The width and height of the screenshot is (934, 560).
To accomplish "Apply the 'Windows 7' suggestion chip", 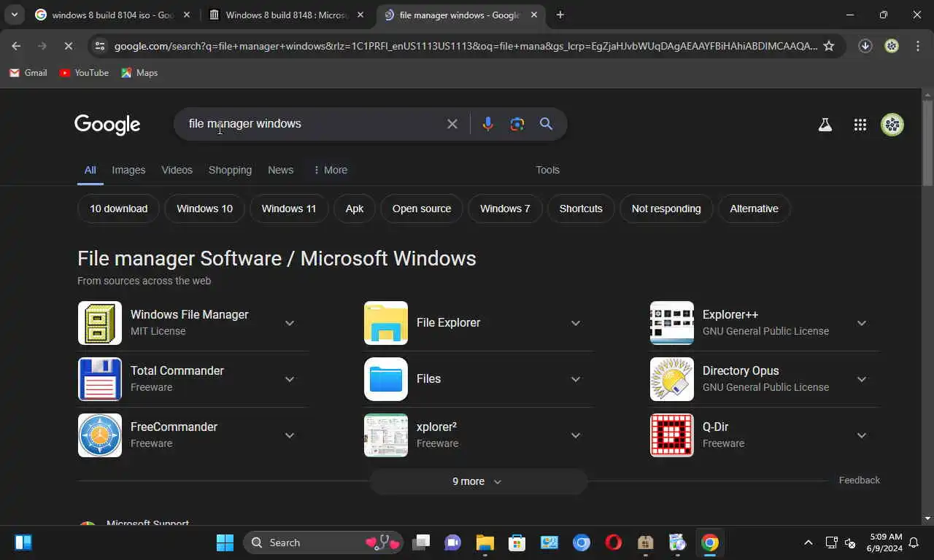I will [x=505, y=209].
